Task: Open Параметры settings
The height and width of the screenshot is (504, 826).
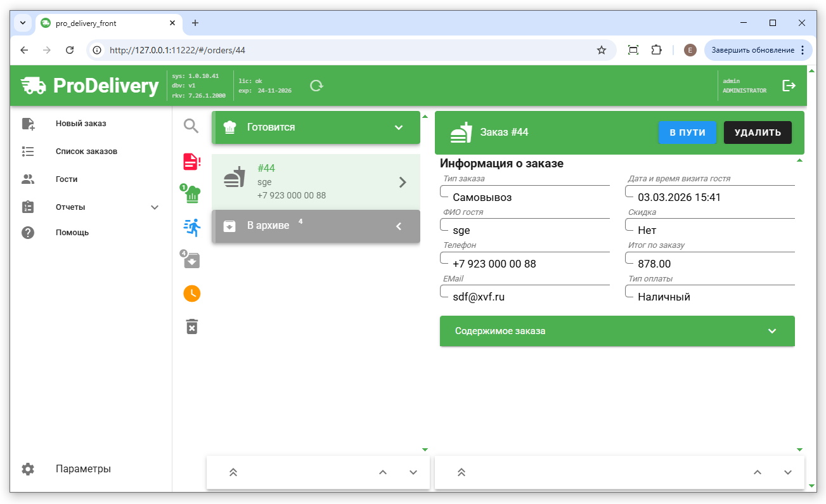Action: coord(83,469)
